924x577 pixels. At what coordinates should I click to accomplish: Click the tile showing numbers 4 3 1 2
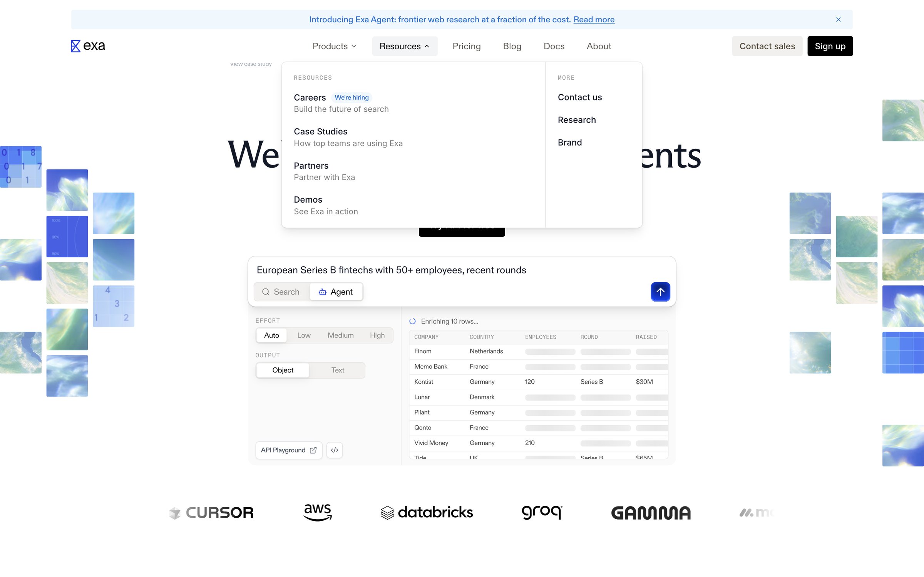click(113, 306)
